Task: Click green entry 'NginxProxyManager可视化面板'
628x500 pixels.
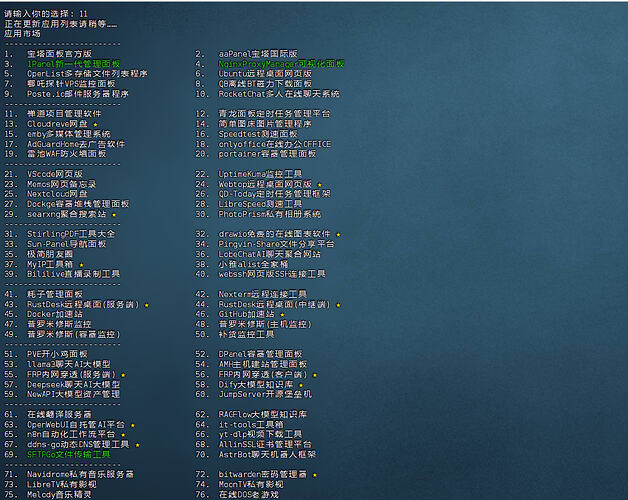Action: [x=281, y=64]
